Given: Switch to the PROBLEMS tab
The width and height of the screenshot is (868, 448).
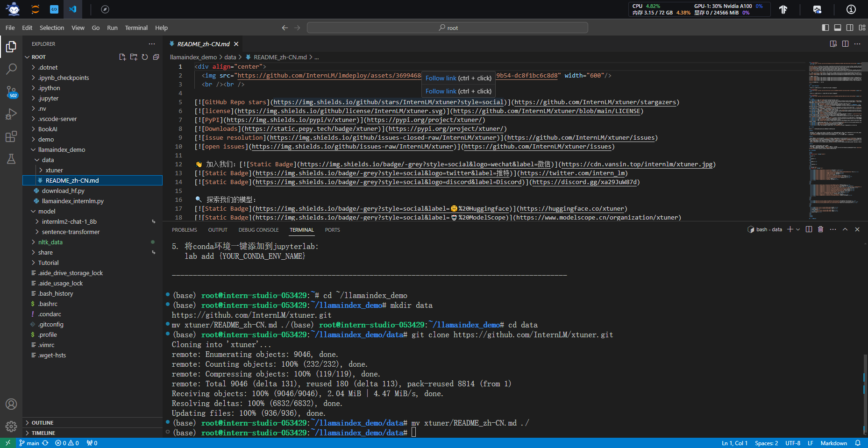Looking at the screenshot, I should click(185, 230).
